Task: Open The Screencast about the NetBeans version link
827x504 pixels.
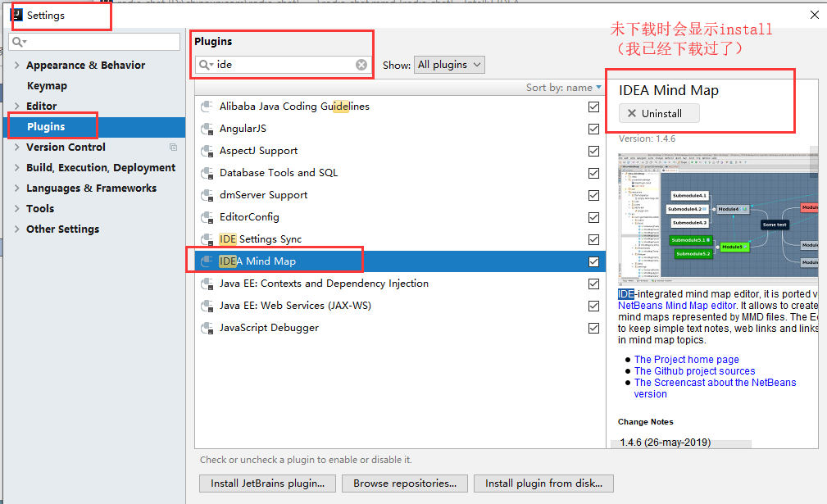Action: (x=715, y=388)
